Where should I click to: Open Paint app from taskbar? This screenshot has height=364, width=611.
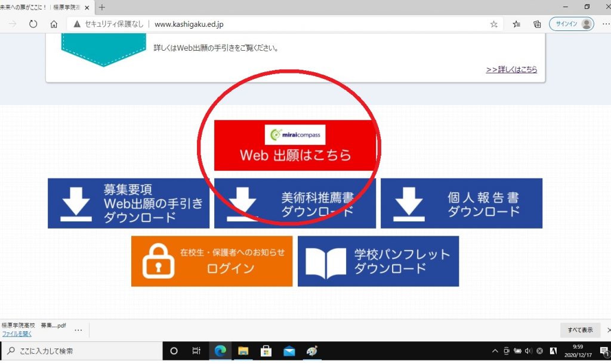pyautogui.click(x=312, y=351)
